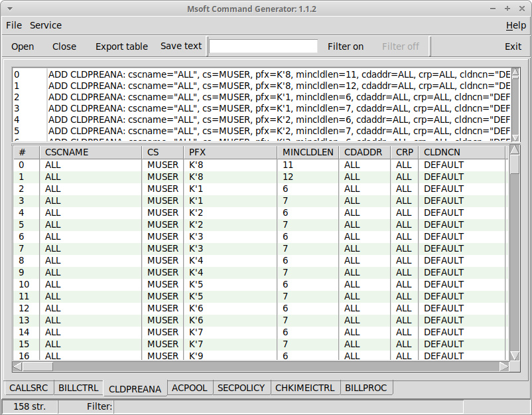Image resolution: width=532 pixels, height=415 pixels.
Task: Select the CLDPREANA tab
Action: click(x=135, y=389)
